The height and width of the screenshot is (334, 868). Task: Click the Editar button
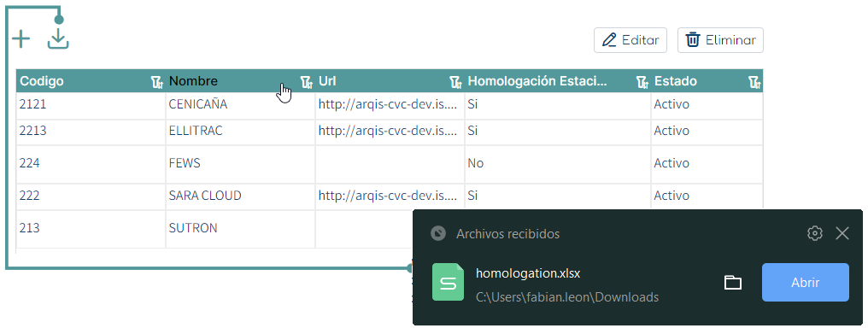pyautogui.click(x=630, y=40)
